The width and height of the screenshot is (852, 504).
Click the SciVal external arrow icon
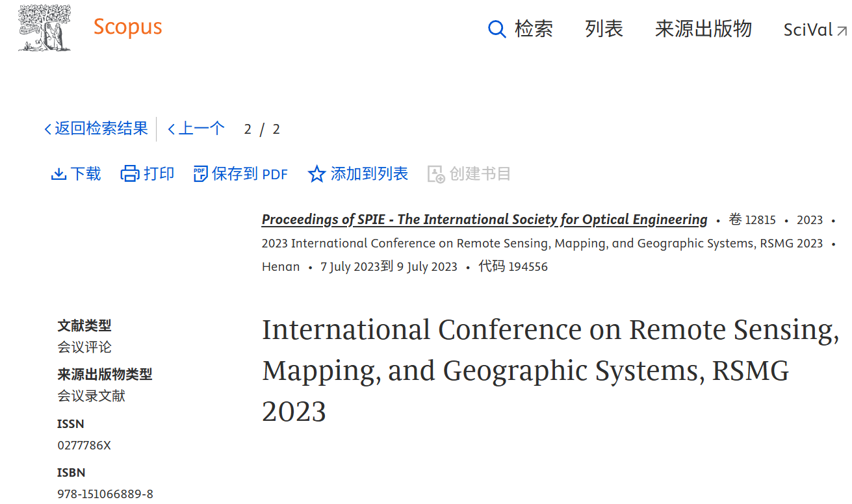[x=842, y=31]
